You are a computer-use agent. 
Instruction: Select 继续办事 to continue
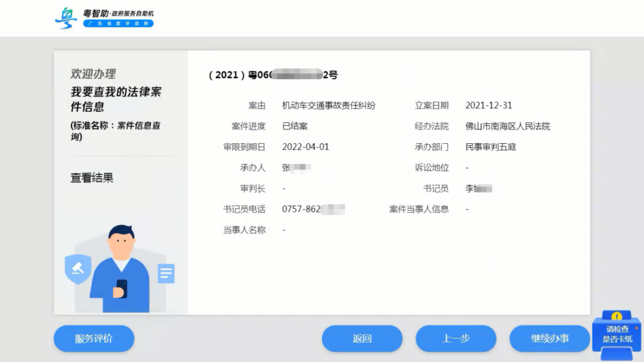click(549, 338)
